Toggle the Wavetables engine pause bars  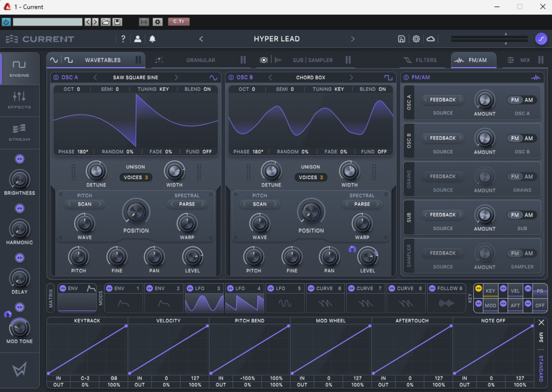pos(139,60)
